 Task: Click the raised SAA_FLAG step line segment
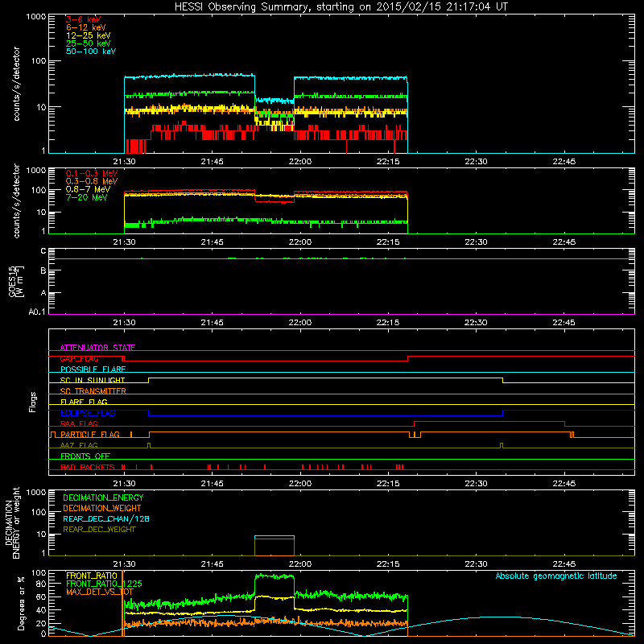(x=489, y=421)
